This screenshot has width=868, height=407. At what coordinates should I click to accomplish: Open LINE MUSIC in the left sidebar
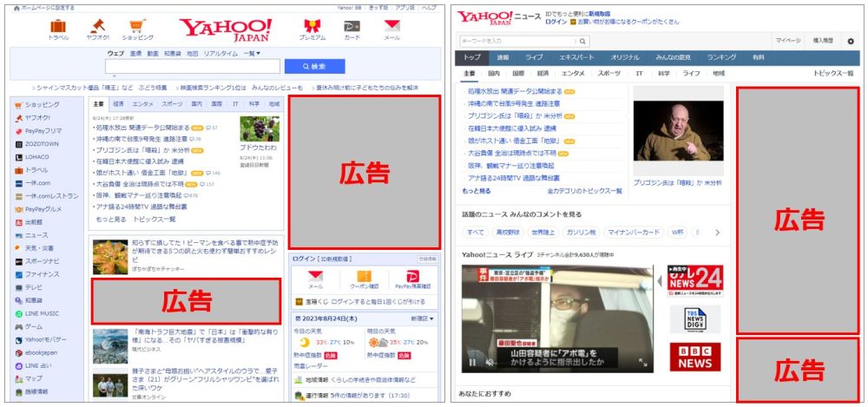click(x=36, y=313)
